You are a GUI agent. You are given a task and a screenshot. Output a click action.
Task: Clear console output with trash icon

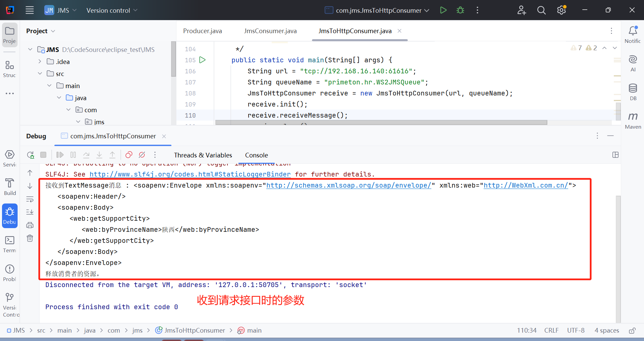point(30,238)
